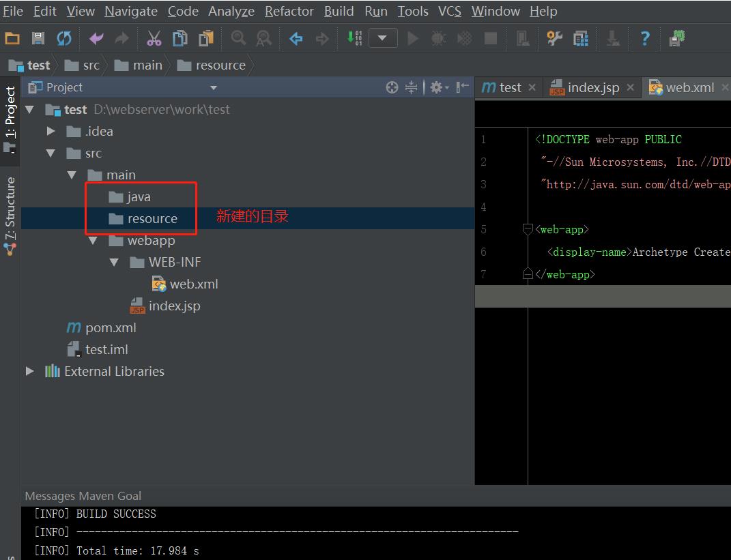This screenshot has height=560, width=731.
Task: Collapse the test root project node
Action: (30, 110)
